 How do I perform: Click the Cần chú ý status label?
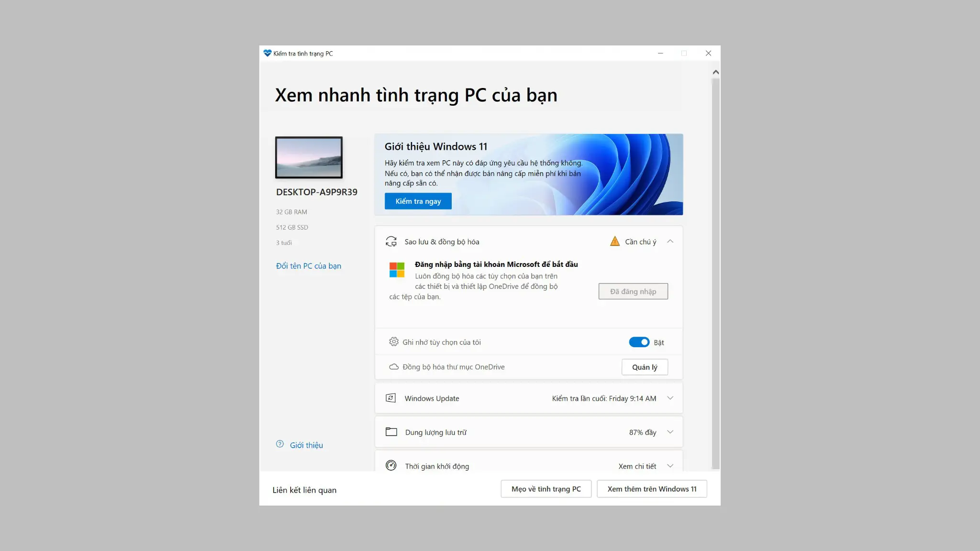tap(641, 242)
